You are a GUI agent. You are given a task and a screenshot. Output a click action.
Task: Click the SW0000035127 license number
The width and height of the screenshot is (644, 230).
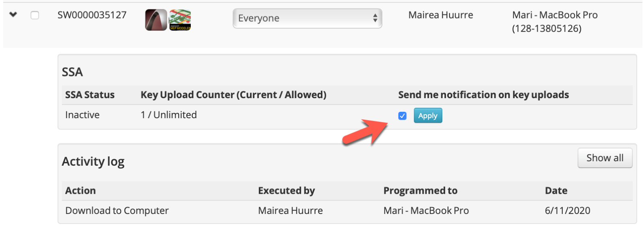(x=92, y=15)
